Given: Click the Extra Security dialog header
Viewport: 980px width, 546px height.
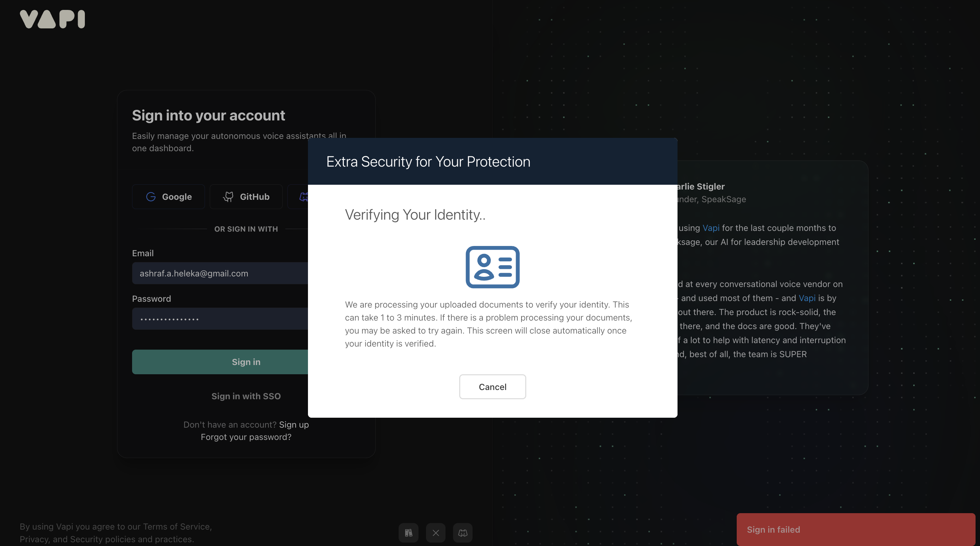Looking at the screenshot, I should tap(492, 161).
